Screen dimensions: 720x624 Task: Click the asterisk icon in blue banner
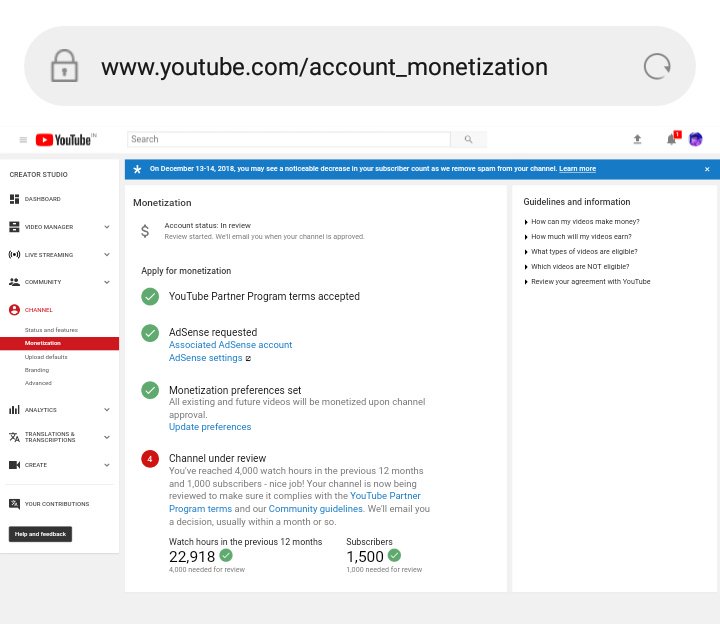(x=137, y=169)
